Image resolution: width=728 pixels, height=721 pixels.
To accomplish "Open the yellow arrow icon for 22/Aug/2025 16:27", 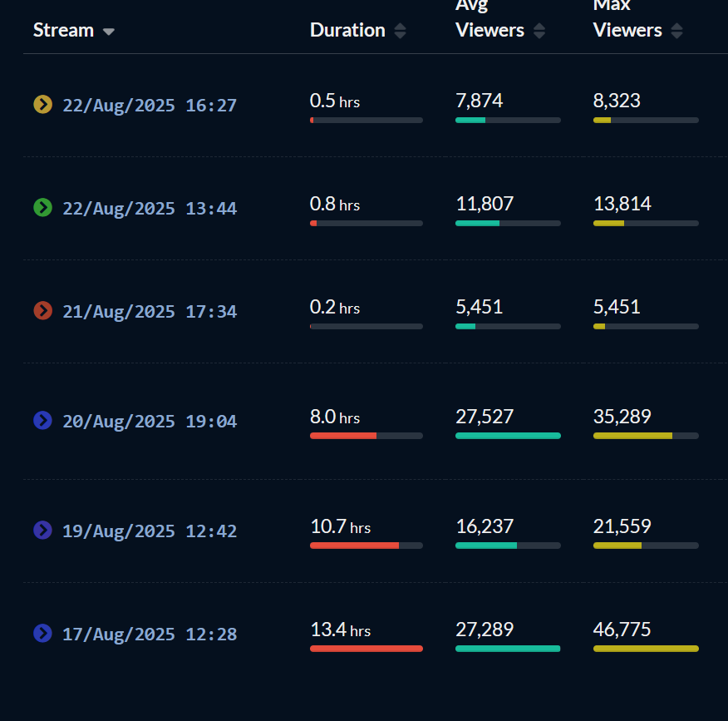I will coord(42,105).
